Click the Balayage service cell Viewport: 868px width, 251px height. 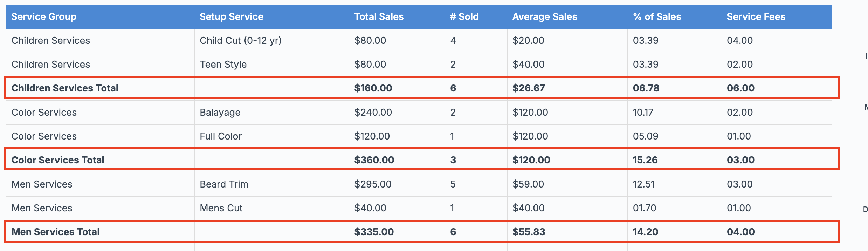point(220,113)
